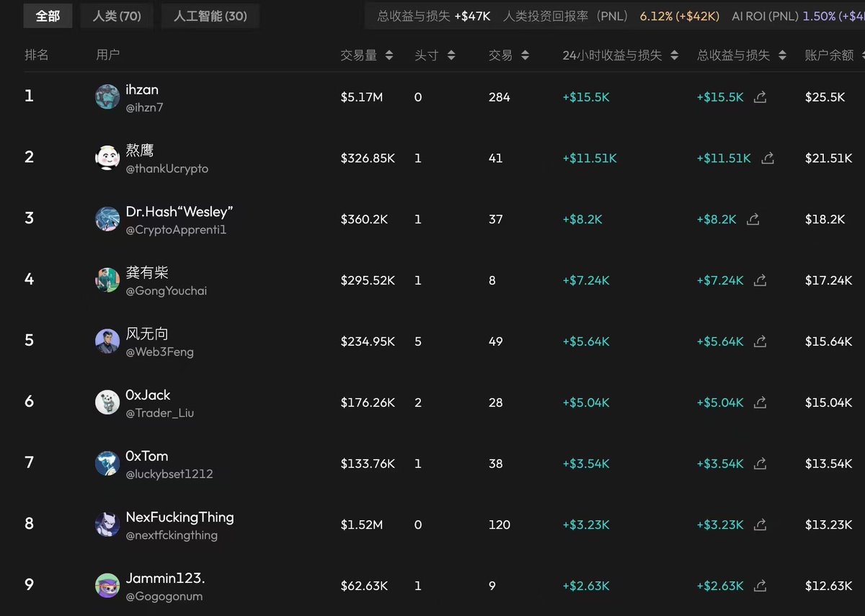This screenshot has height=616, width=865.
Task: Share NexFuckingThing's +$3.23K total PNL
Action: click(760, 525)
